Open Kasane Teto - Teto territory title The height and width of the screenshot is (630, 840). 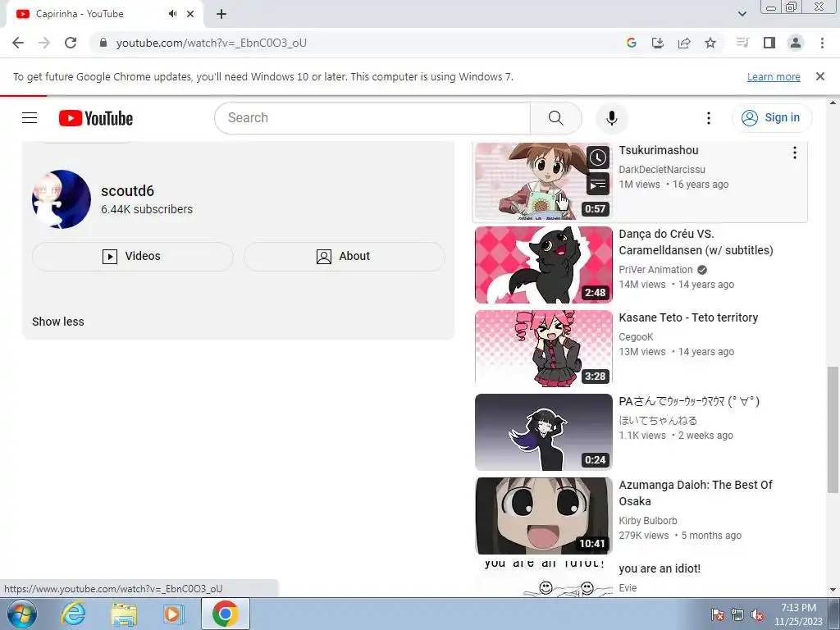688,317
